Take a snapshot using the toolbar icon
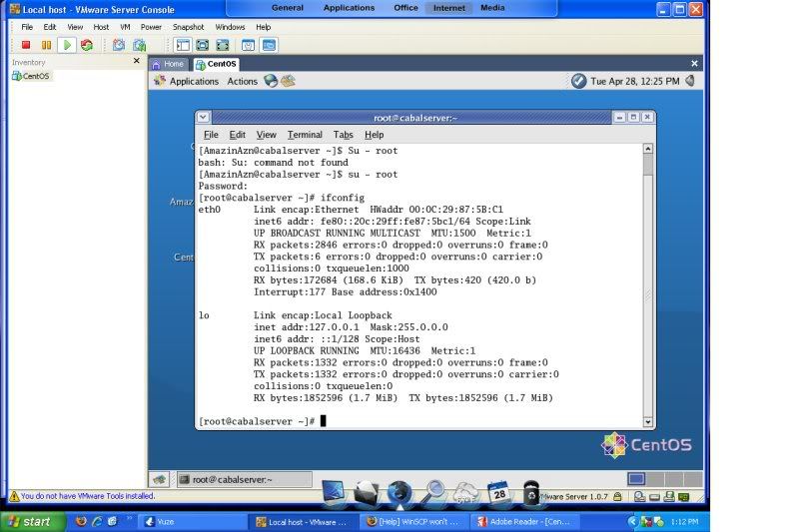Image resolution: width=799 pixels, height=532 pixels. click(119, 45)
